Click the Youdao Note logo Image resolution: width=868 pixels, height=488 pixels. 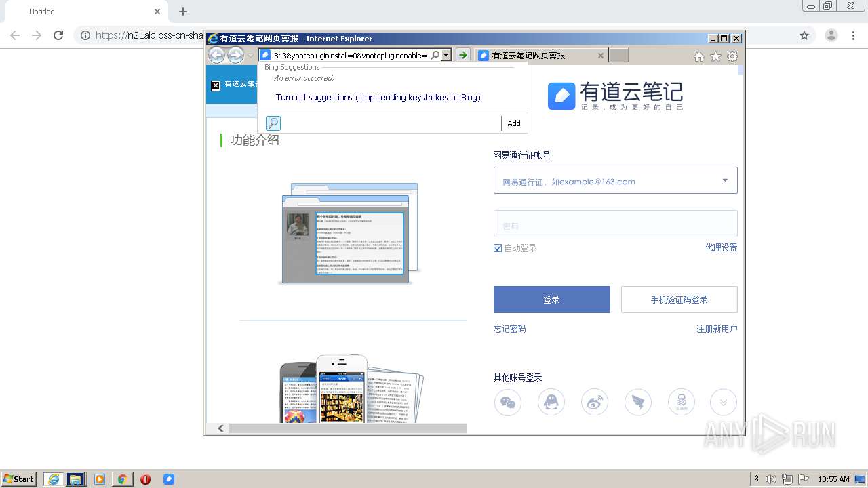[x=615, y=96]
